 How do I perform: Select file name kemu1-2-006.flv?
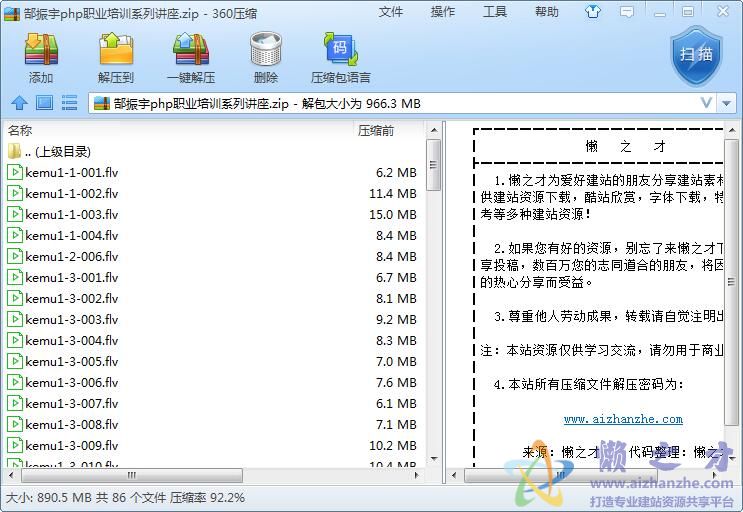tap(72, 256)
